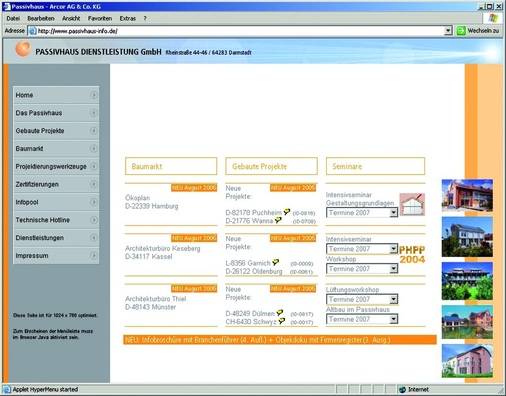Click the arrow icon beside Zertifizierungen

pos(94,184)
